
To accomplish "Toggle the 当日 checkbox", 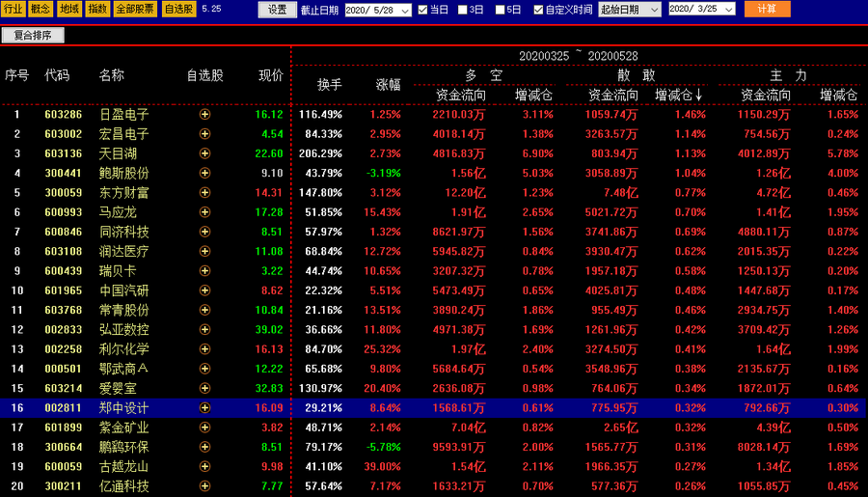I will [x=422, y=10].
